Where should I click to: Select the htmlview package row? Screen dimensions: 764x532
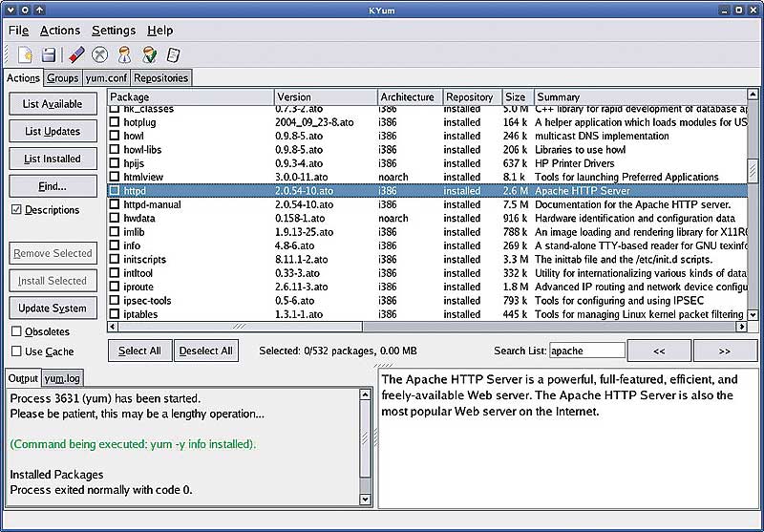point(427,177)
